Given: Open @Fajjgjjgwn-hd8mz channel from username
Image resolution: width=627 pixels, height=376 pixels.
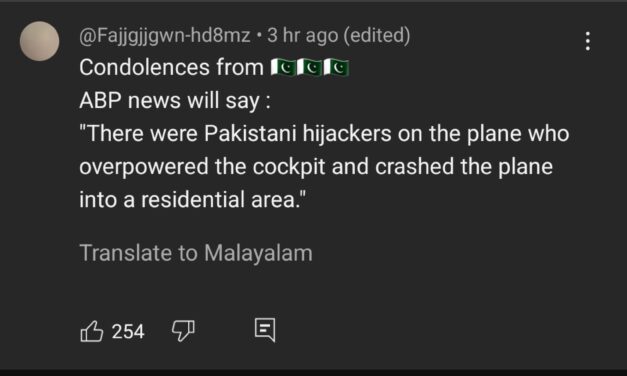Looking at the screenshot, I should tap(165, 36).
